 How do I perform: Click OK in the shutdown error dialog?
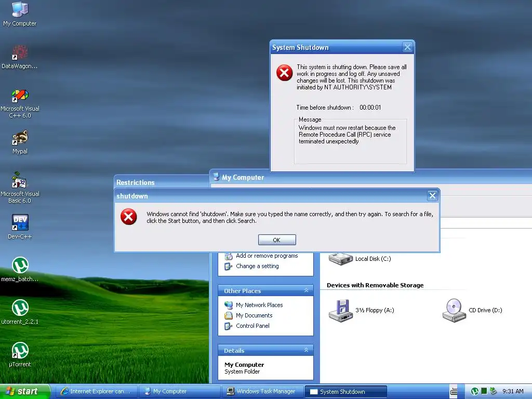[277, 240]
